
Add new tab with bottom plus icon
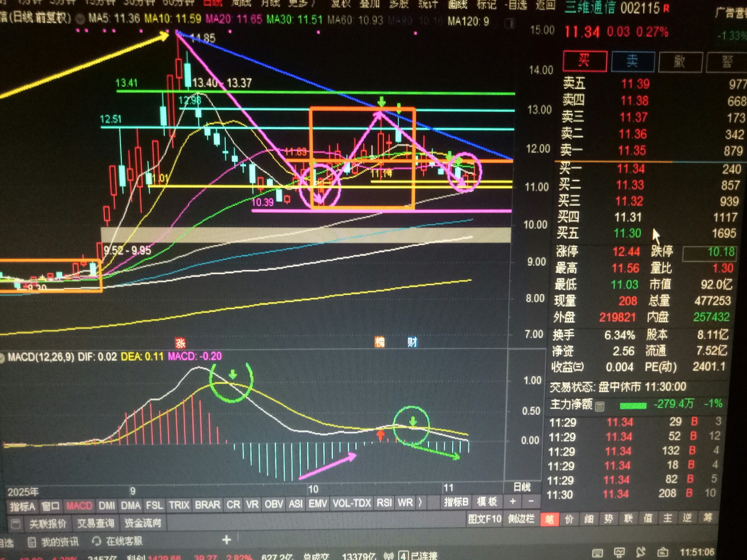[226, 540]
